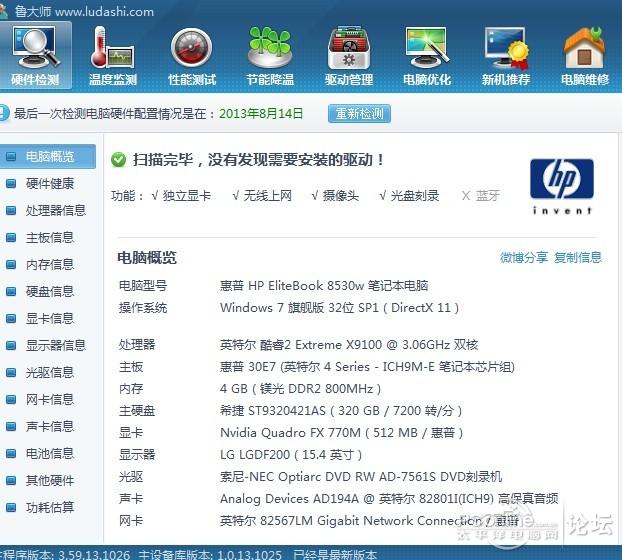Click the bullet icon beside 硬件健康
622x560 pixels.
[11, 184]
